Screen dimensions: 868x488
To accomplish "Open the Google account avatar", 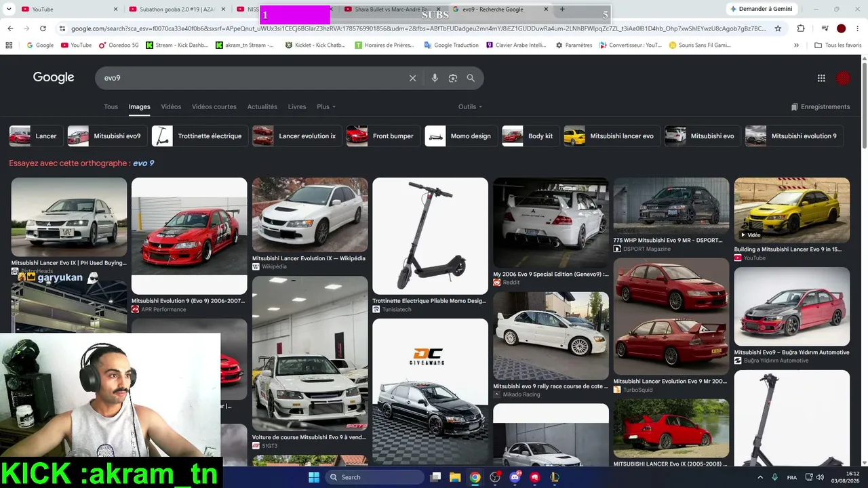I will pos(843,78).
